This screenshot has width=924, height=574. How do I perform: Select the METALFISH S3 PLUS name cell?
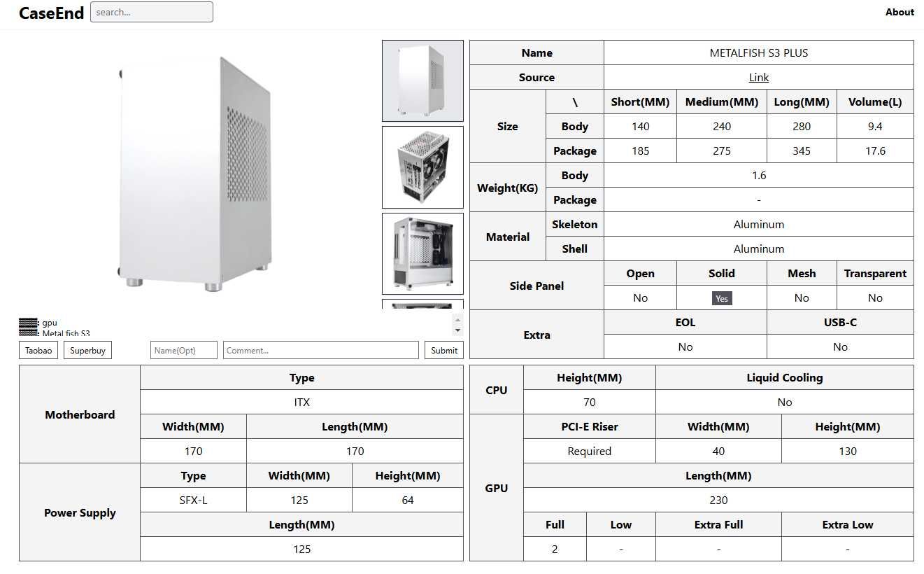(759, 52)
